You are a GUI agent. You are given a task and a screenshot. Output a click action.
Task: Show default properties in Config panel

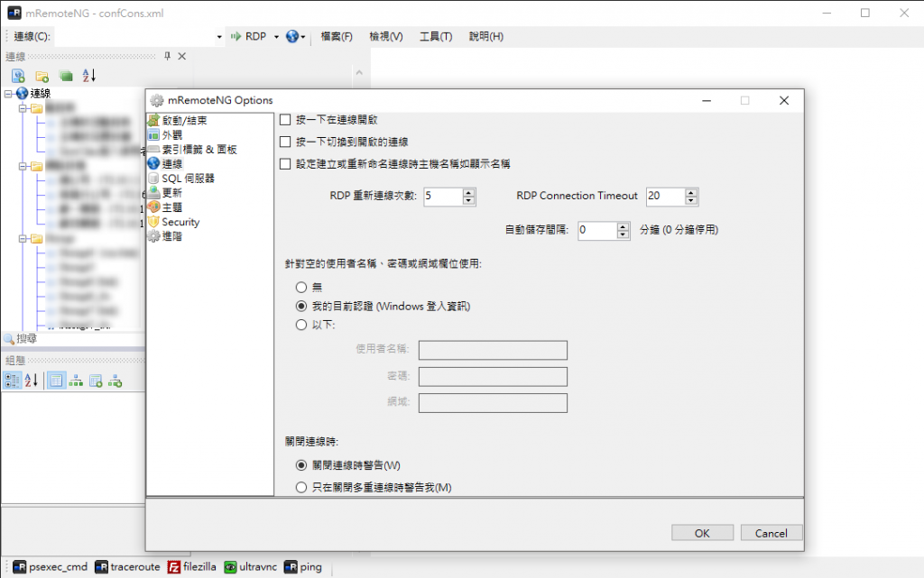point(96,381)
